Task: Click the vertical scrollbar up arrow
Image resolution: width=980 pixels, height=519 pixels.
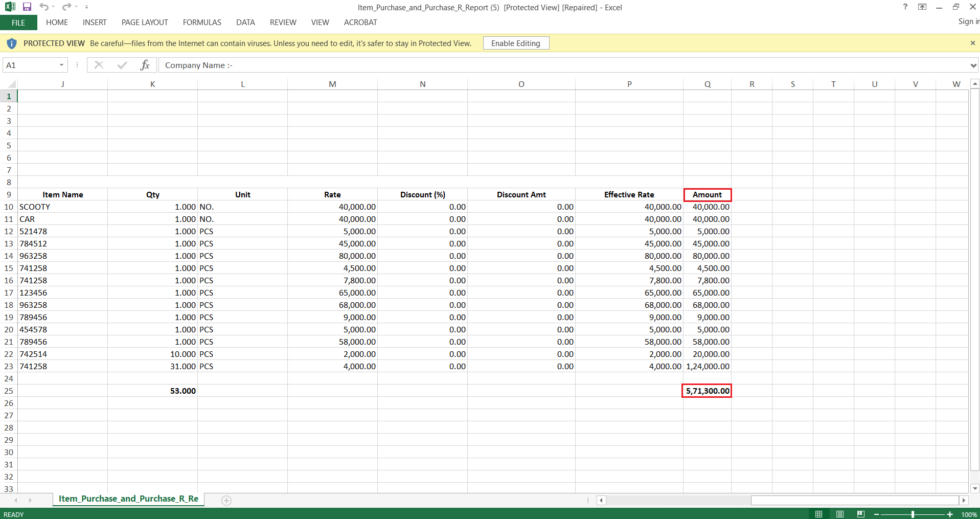Action: pyautogui.click(x=975, y=83)
